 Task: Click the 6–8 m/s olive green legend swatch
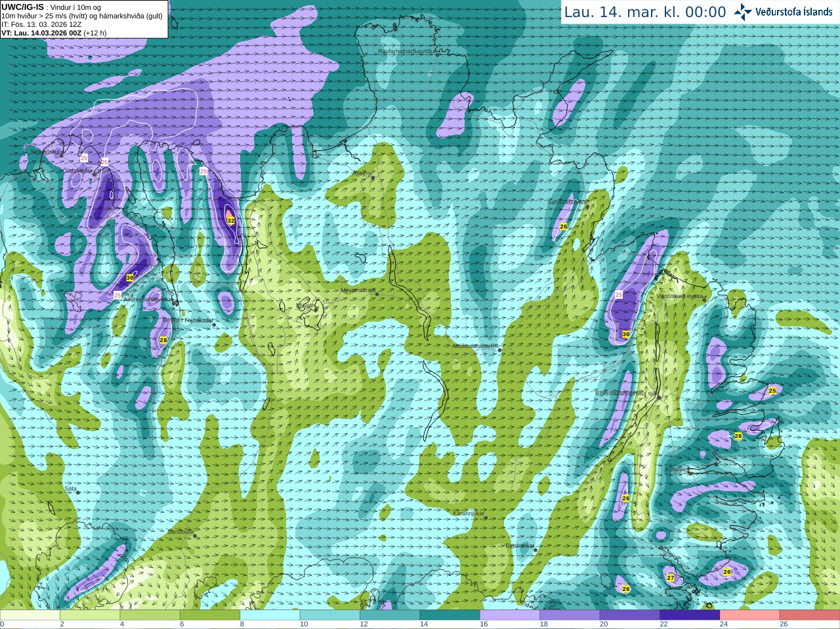coord(210,615)
